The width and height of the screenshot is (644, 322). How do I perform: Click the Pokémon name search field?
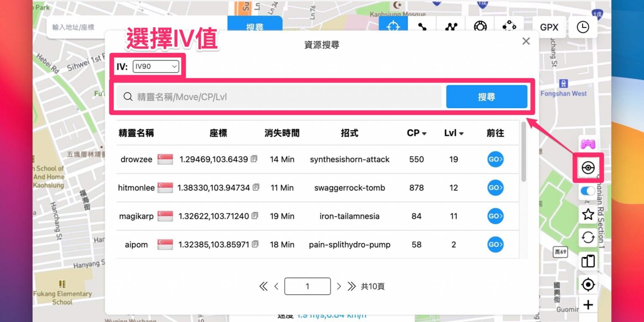285,97
